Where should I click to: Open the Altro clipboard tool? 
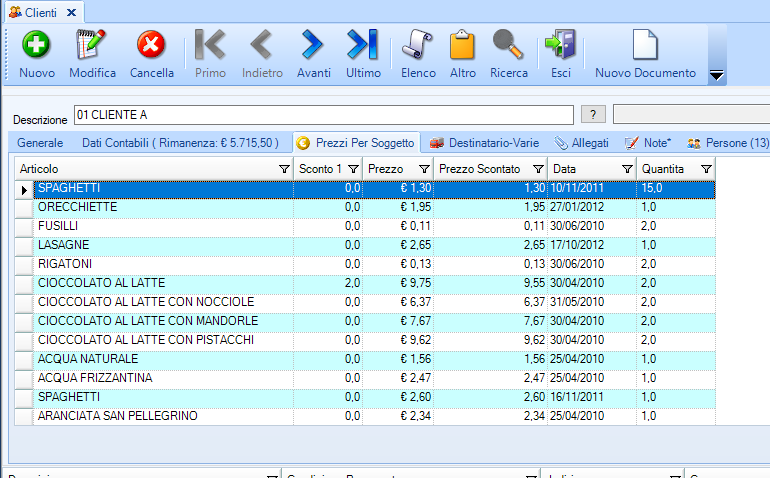tap(463, 46)
